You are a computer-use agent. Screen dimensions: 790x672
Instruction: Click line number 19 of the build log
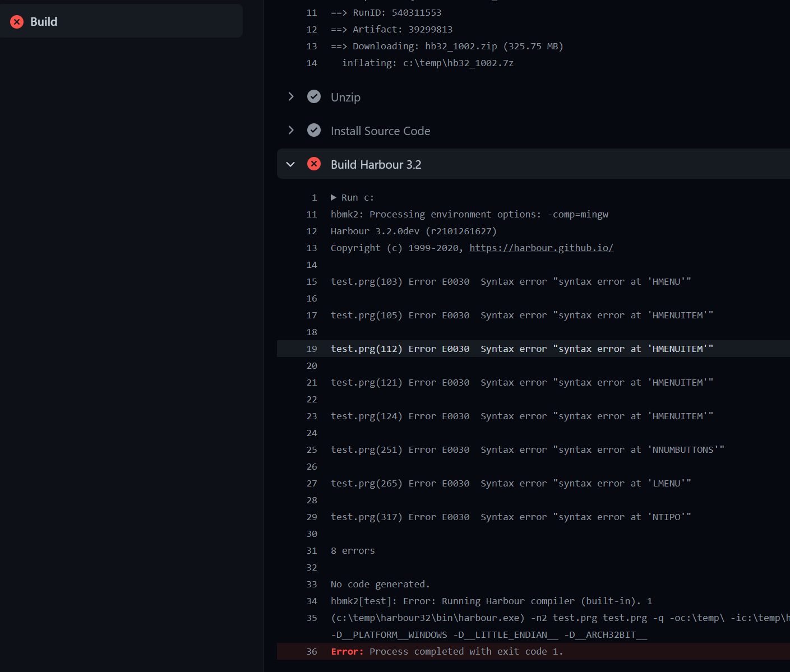(x=312, y=349)
